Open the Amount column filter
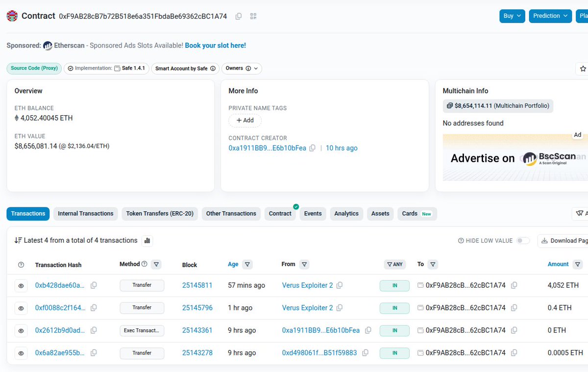The height and width of the screenshot is (372, 588). [578, 264]
